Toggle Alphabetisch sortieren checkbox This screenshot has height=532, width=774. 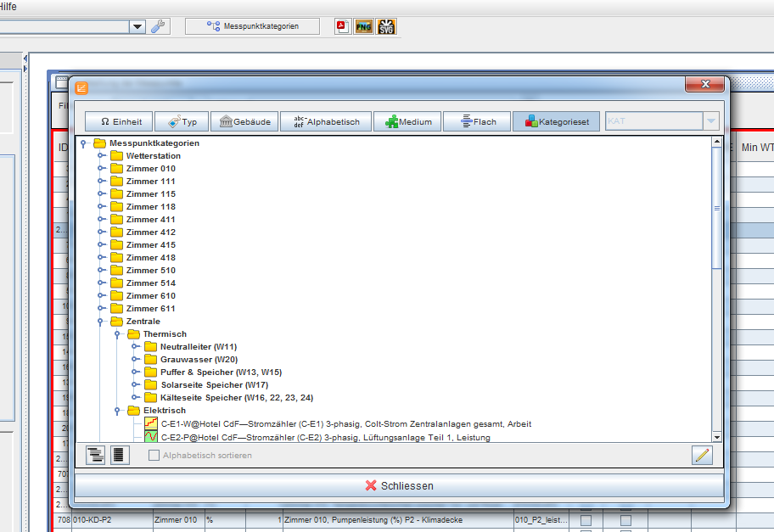tap(154, 455)
